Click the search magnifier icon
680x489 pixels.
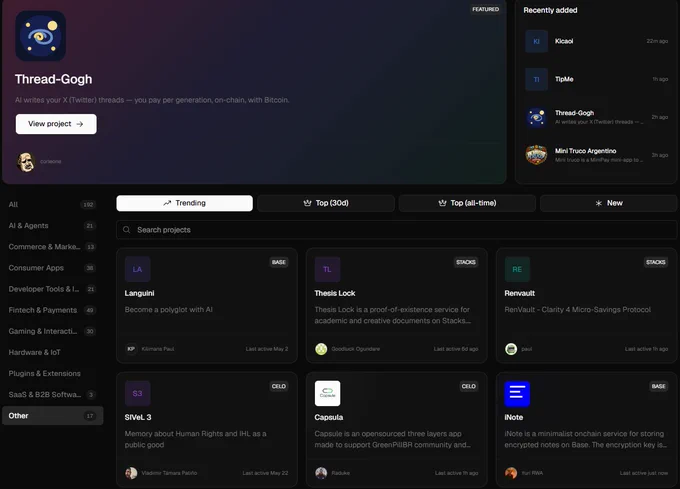[x=126, y=230]
